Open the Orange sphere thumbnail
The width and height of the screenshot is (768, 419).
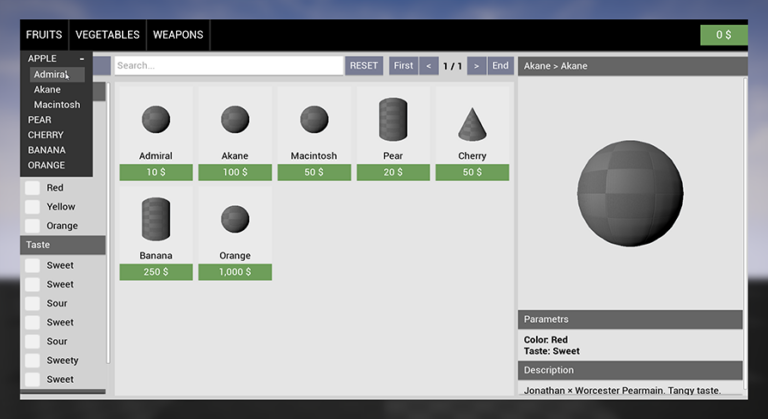click(235, 219)
